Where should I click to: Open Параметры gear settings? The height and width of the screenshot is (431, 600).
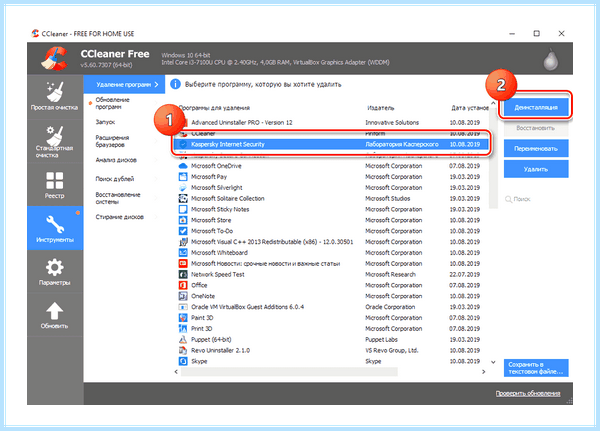(55, 272)
